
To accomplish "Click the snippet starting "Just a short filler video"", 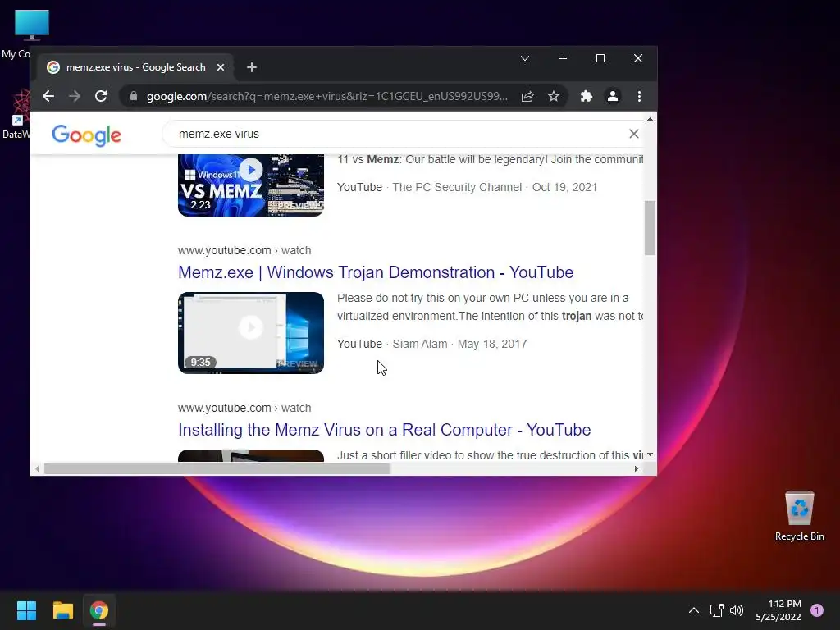I will point(490,455).
